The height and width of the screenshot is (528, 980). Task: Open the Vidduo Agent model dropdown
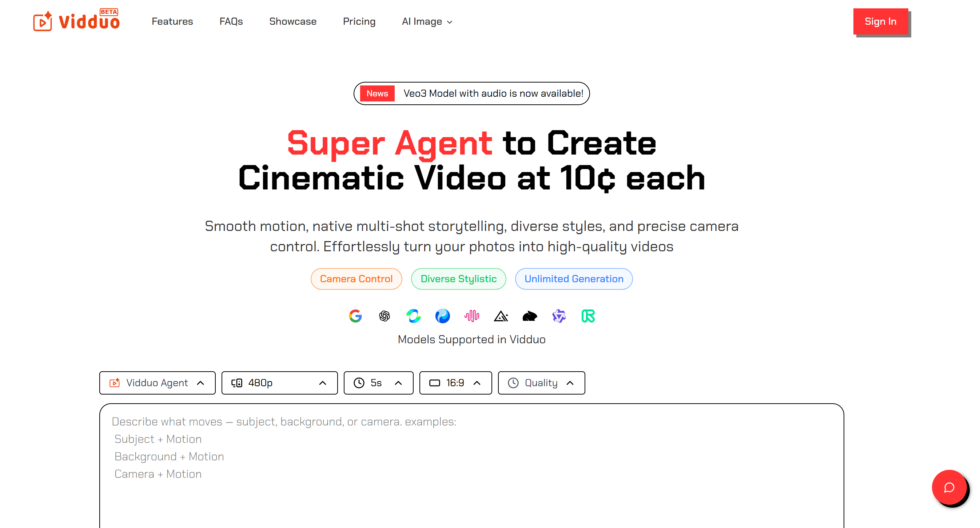click(158, 383)
